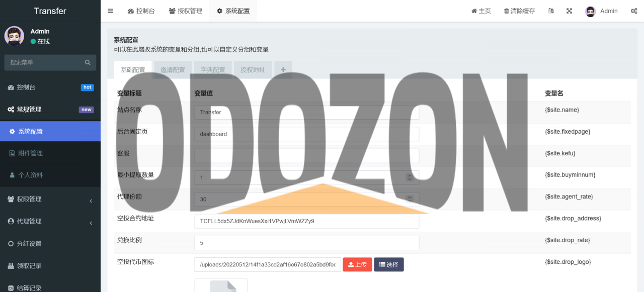Switch to the 字典配置 tab
The image size is (644, 292).
213,70
